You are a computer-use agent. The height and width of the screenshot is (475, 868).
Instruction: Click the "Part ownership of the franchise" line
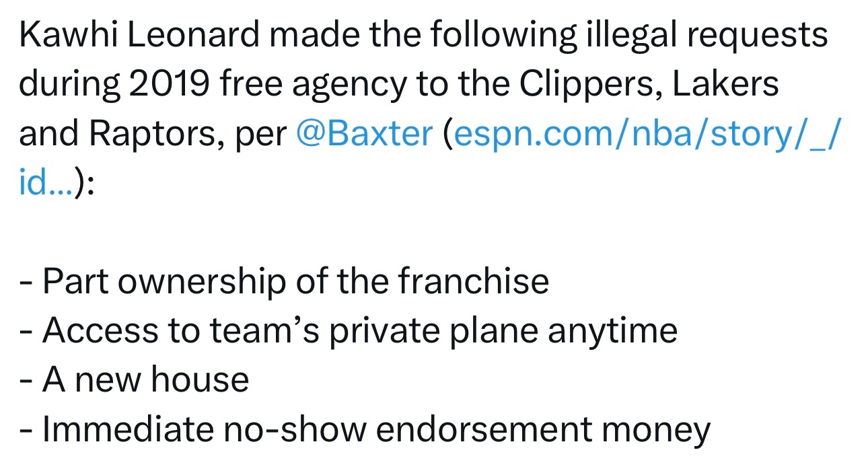click(285, 282)
